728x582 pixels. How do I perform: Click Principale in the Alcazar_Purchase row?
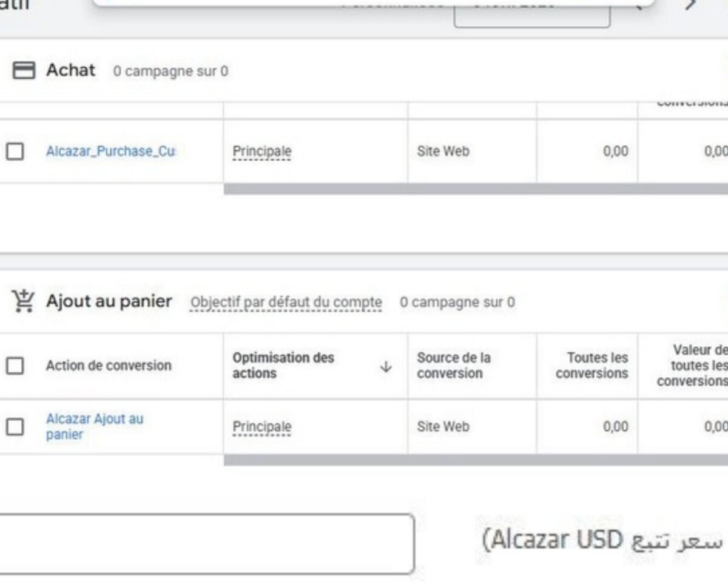(x=261, y=152)
